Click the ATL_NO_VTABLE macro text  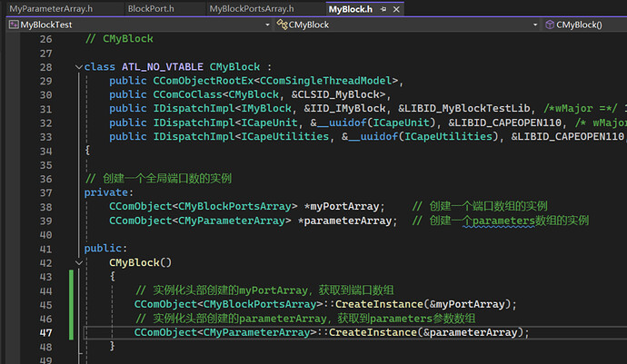[163, 67]
